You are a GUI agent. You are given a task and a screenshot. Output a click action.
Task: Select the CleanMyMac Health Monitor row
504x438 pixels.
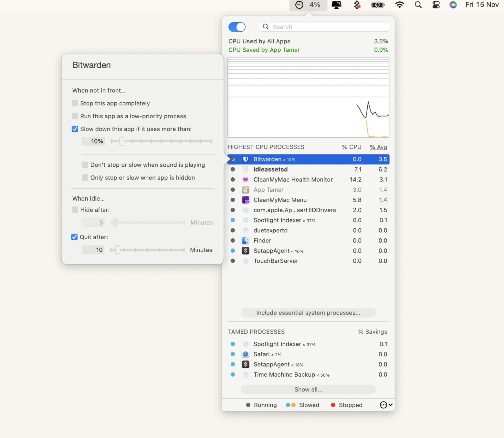coord(308,180)
